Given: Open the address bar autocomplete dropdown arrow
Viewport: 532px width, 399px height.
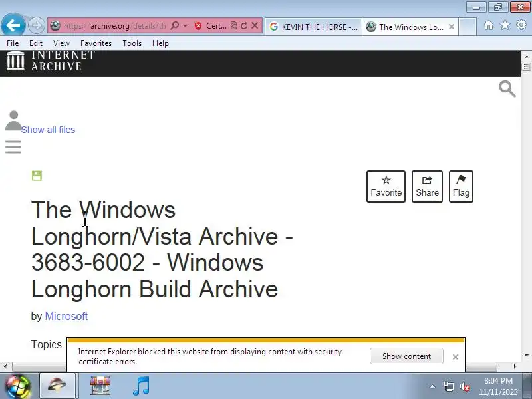Looking at the screenshot, I should (186, 25).
